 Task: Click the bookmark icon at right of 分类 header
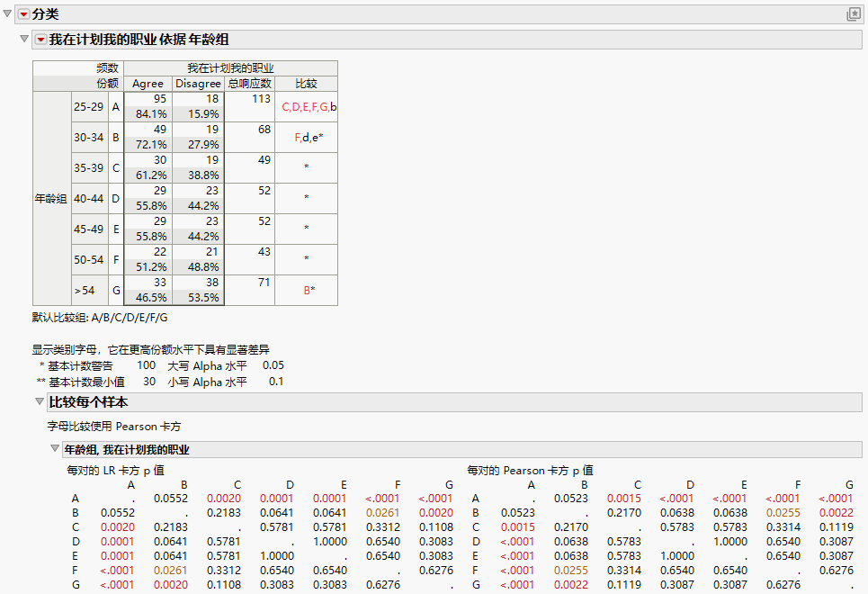pos(853,14)
